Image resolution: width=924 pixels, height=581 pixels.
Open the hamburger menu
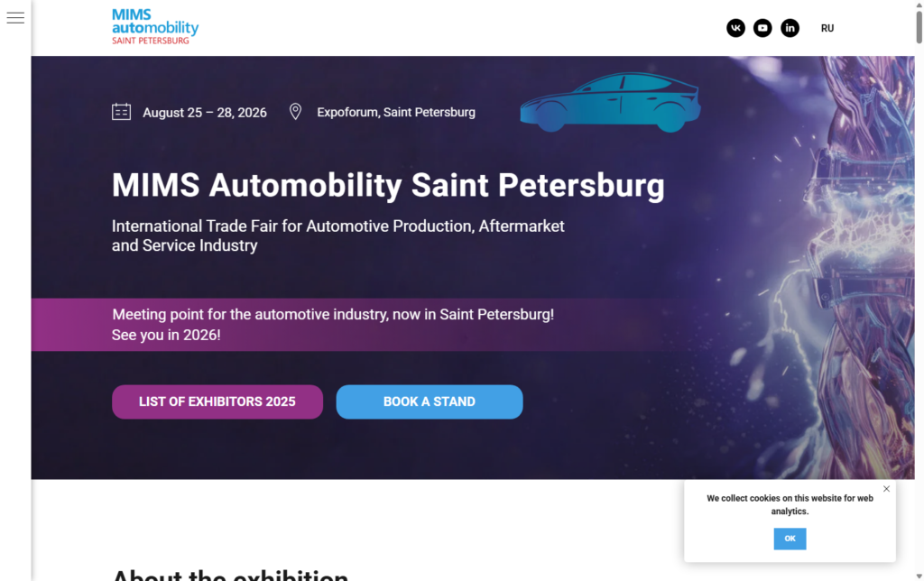[x=15, y=18]
